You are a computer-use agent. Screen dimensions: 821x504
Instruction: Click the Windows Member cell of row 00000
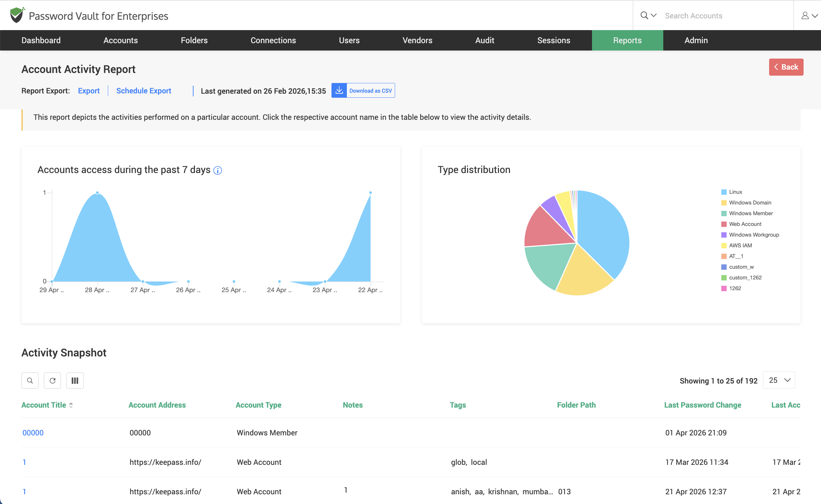click(267, 433)
